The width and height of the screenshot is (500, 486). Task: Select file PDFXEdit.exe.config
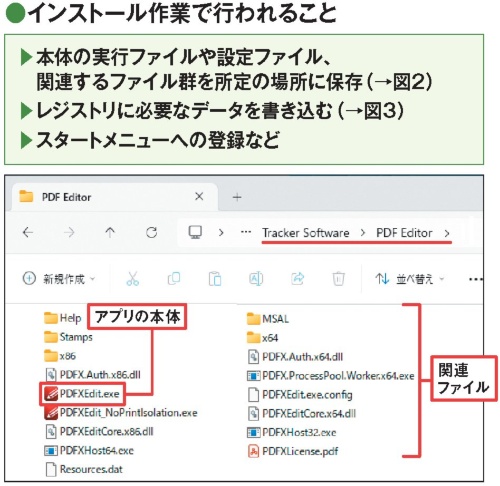point(300,395)
